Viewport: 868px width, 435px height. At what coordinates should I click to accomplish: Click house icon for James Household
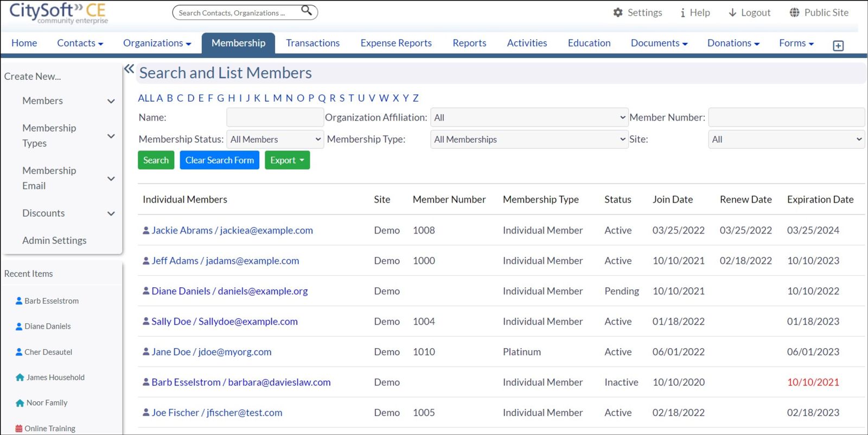tap(20, 377)
